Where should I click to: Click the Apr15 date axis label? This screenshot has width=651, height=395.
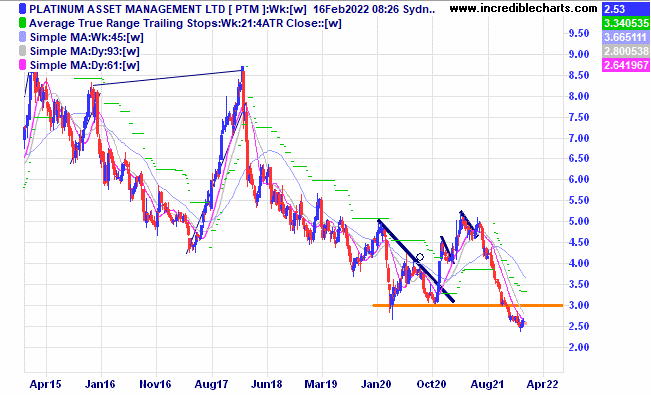pos(45,384)
